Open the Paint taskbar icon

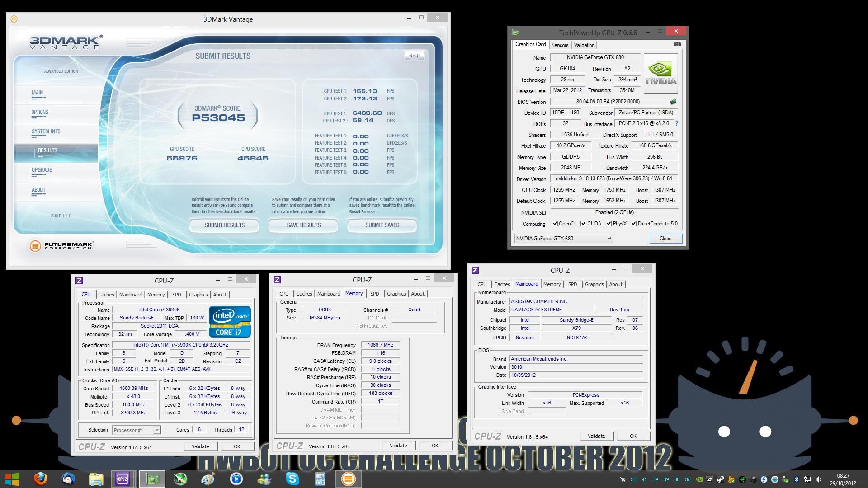208,479
